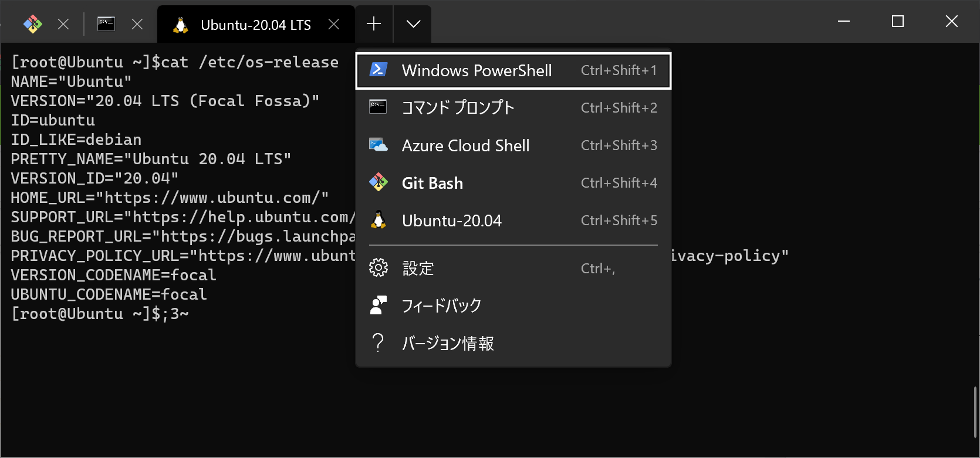Click the settings gear icon
The width and height of the screenshot is (980, 458).
coord(379,268)
